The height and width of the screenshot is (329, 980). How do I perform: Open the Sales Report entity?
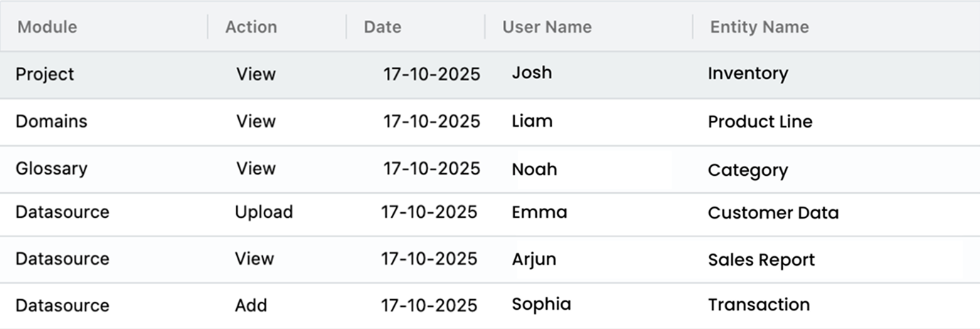(x=761, y=260)
